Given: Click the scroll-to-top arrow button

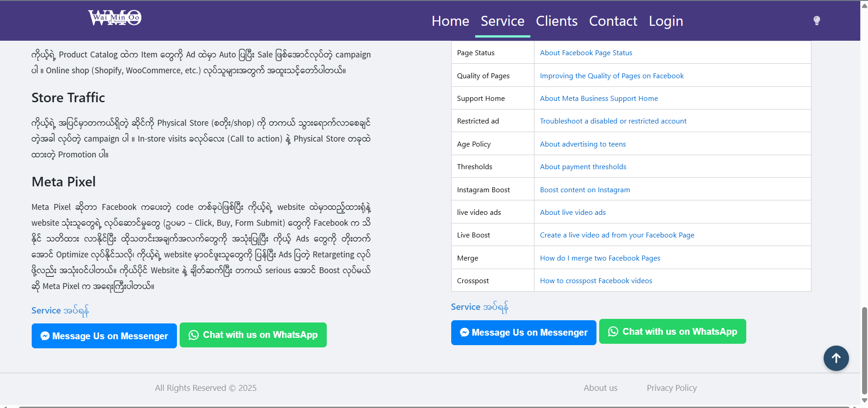Looking at the screenshot, I should pos(835,358).
